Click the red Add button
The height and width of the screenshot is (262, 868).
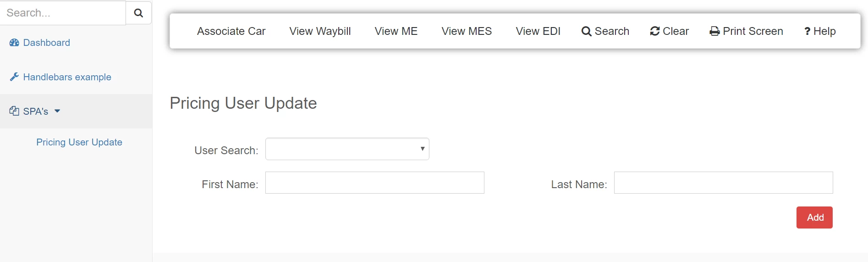tap(814, 217)
